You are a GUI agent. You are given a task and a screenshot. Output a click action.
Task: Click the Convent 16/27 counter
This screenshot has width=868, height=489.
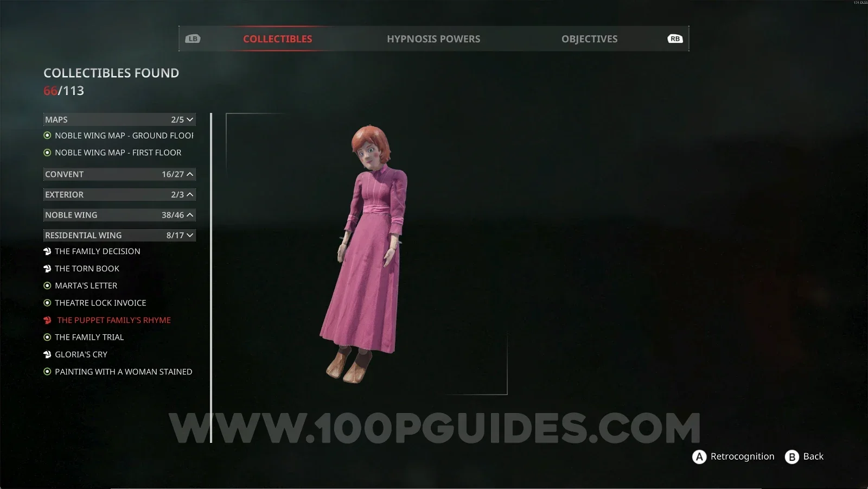coord(173,174)
